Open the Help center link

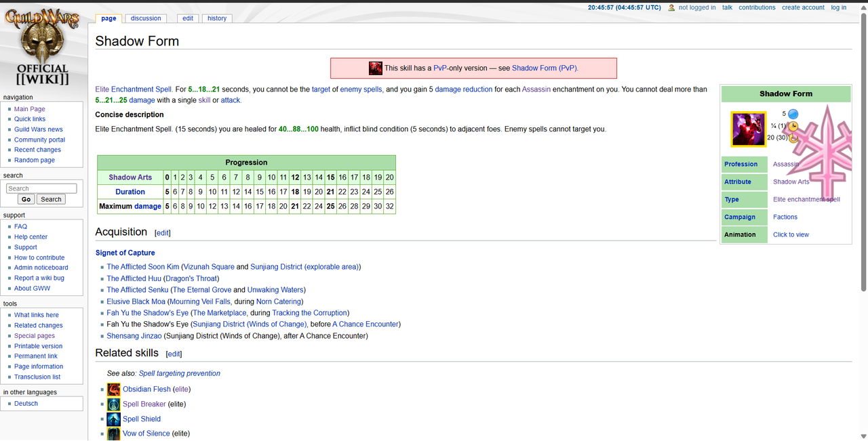pyautogui.click(x=31, y=237)
